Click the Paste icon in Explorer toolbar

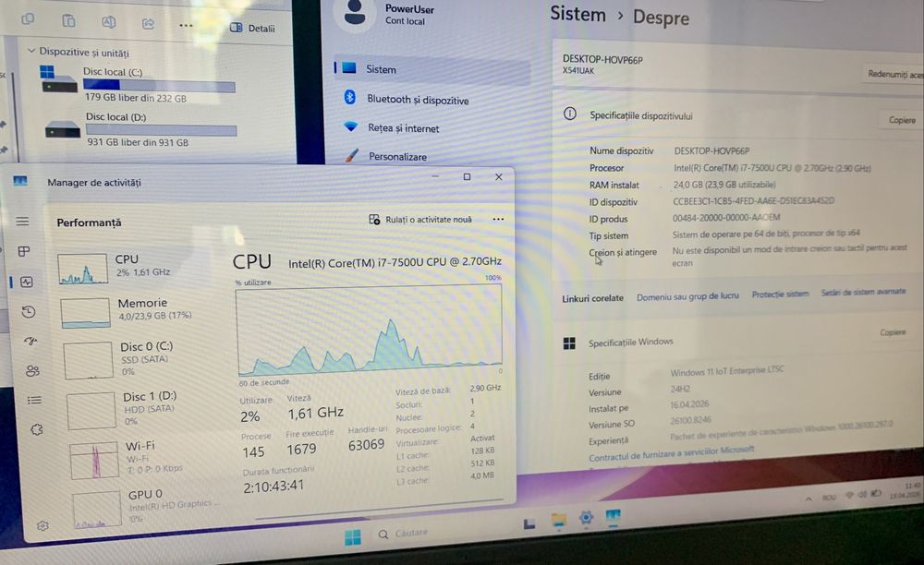[x=68, y=20]
